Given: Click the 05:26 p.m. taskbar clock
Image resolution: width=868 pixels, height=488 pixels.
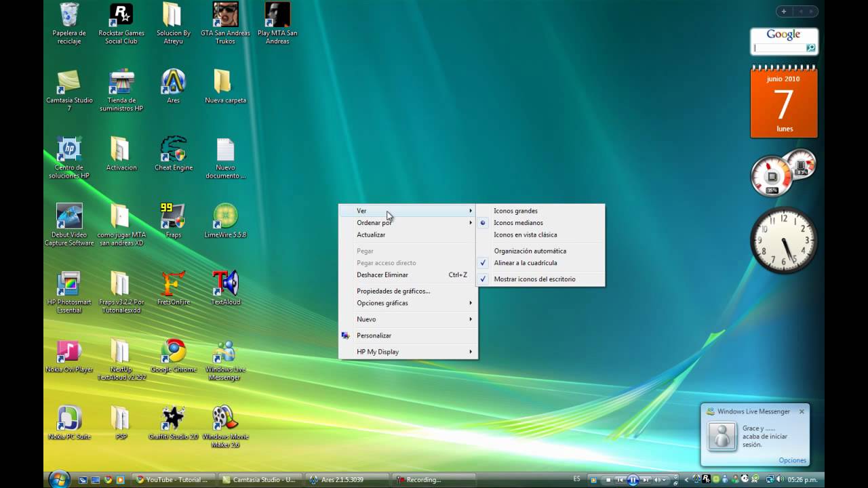Looking at the screenshot, I should tap(802, 480).
